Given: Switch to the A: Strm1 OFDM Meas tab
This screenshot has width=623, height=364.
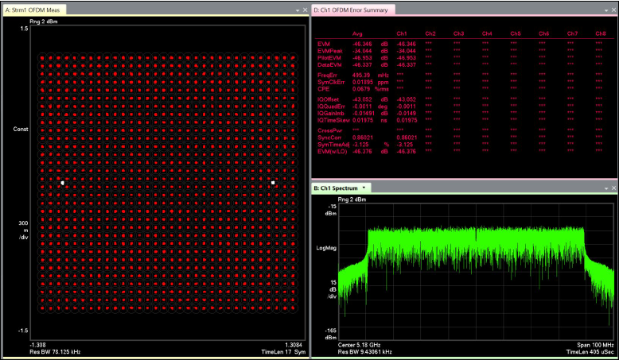Looking at the screenshot, I should (33, 10).
